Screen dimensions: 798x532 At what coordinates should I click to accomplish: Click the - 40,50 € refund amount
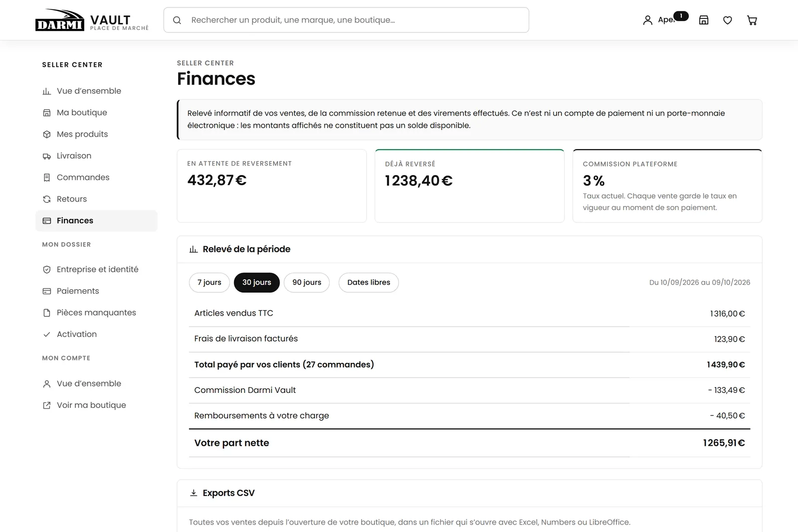728,415
